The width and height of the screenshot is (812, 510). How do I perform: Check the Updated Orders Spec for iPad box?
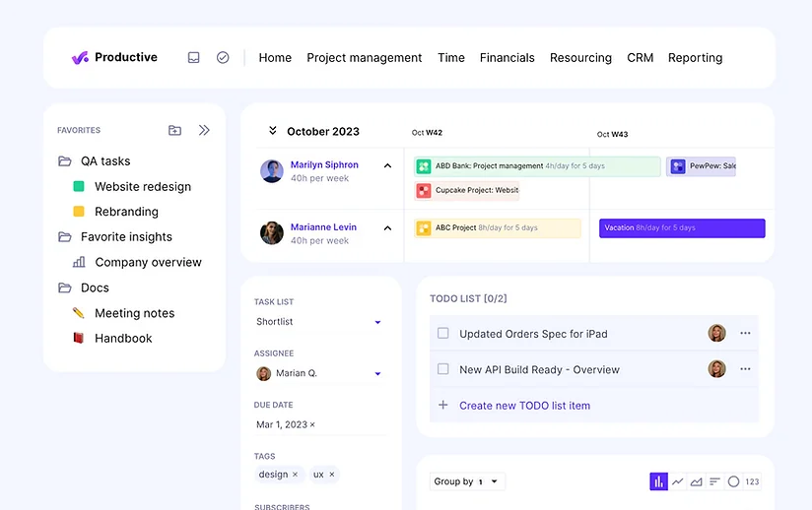[x=443, y=333]
